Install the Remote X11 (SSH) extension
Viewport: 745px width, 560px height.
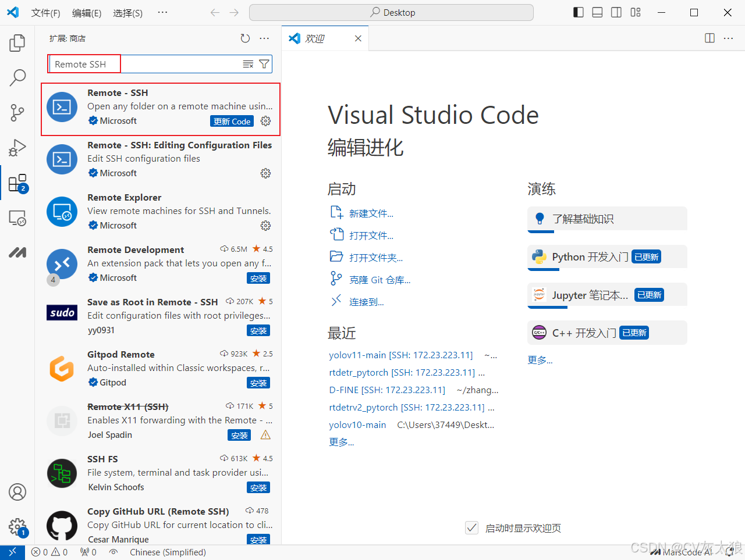pyautogui.click(x=239, y=436)
